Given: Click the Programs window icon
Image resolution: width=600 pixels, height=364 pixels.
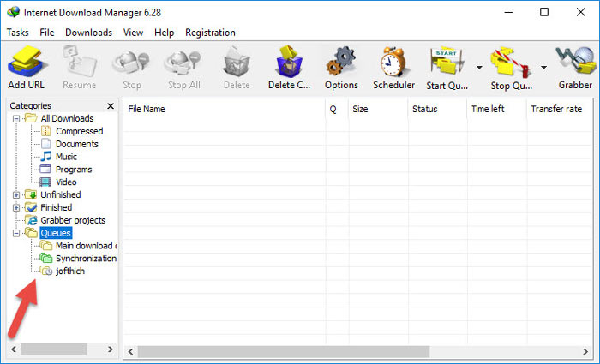Looking at the screenshot, I should point(45,169).
